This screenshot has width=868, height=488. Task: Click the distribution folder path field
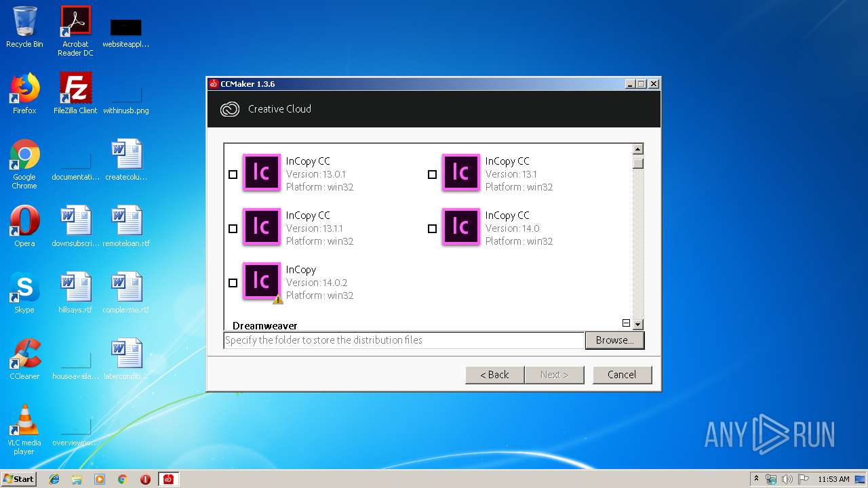pos(403,340)
